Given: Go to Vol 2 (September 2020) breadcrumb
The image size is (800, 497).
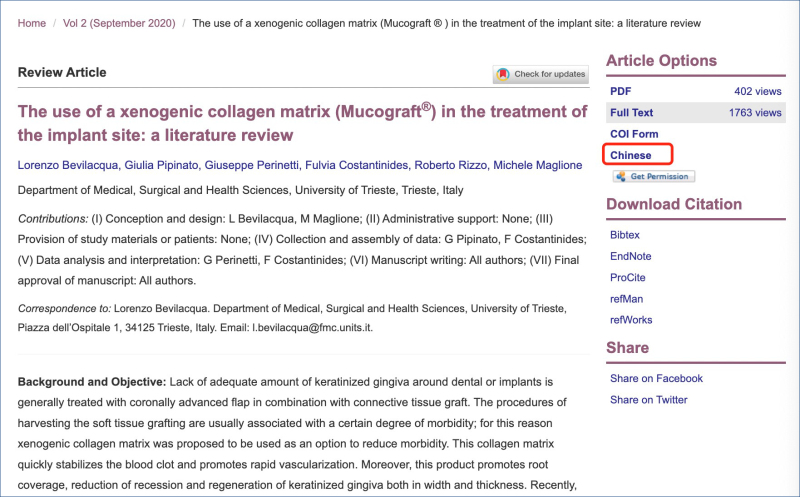Looking at the screenshot, I should click(x=119, y=23).
